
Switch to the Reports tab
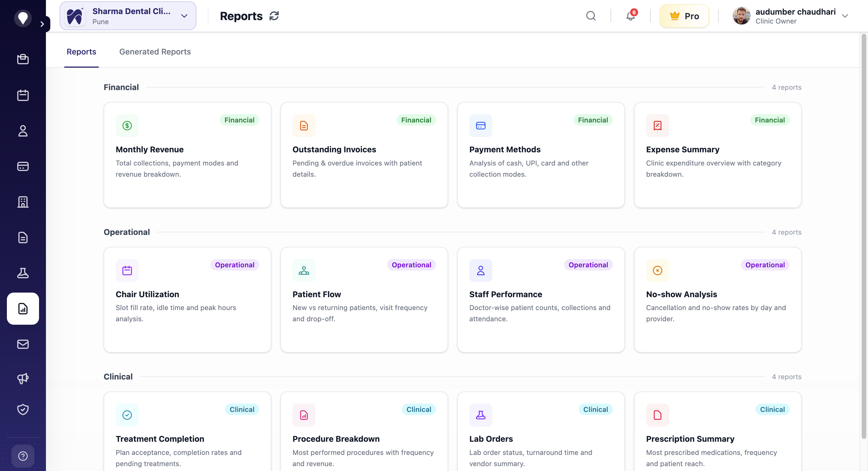coord(81,52)
